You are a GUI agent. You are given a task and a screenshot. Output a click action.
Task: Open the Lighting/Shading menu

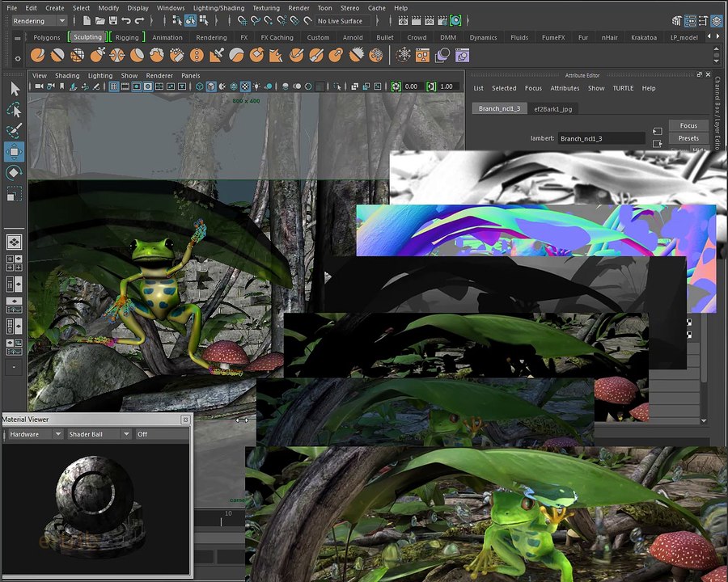(218, 8)
